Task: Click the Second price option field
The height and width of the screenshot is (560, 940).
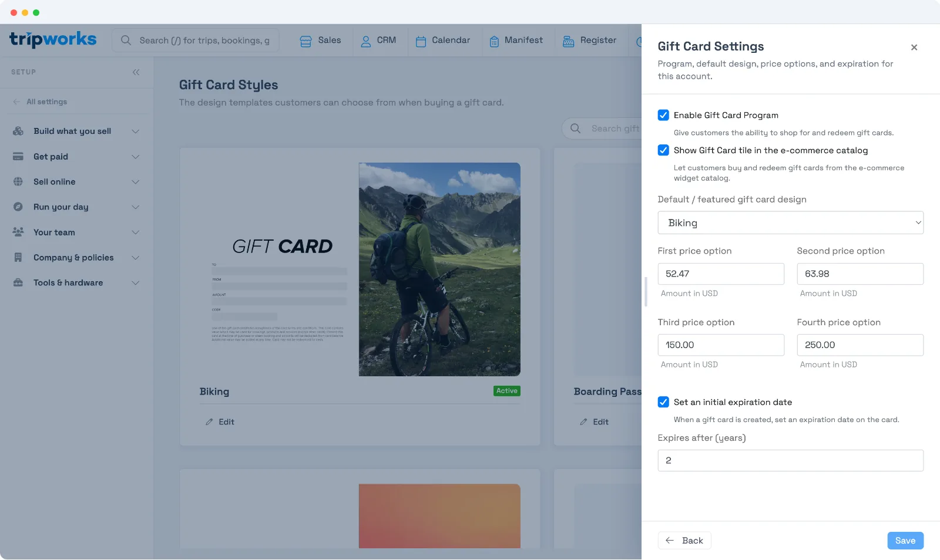Action: pyautogui.click(x=860, y=274)
